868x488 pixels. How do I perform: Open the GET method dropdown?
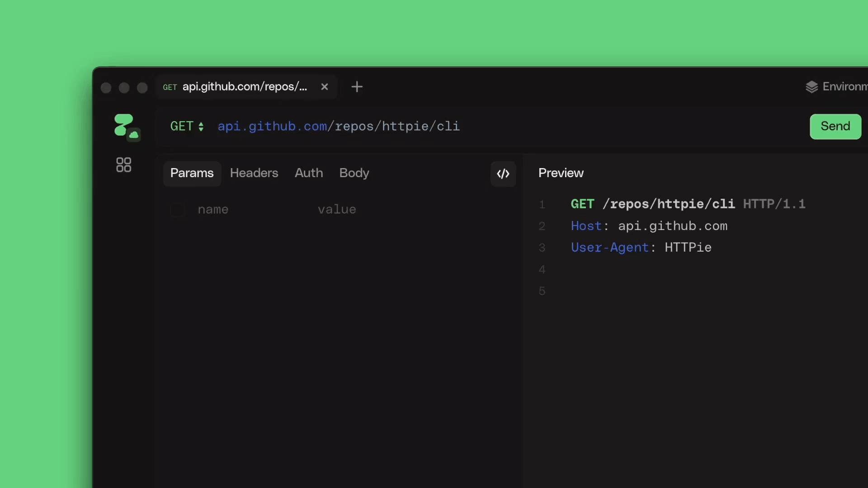[187, 127]
